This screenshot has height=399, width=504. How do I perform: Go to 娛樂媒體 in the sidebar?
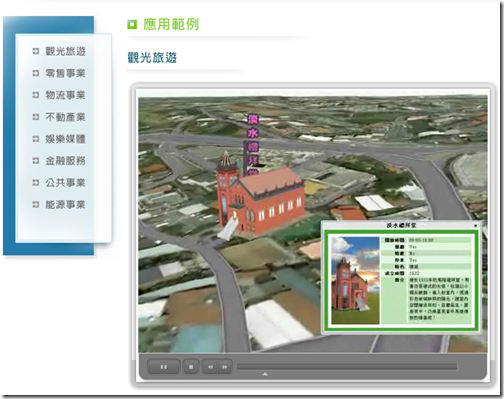(65, 139)
